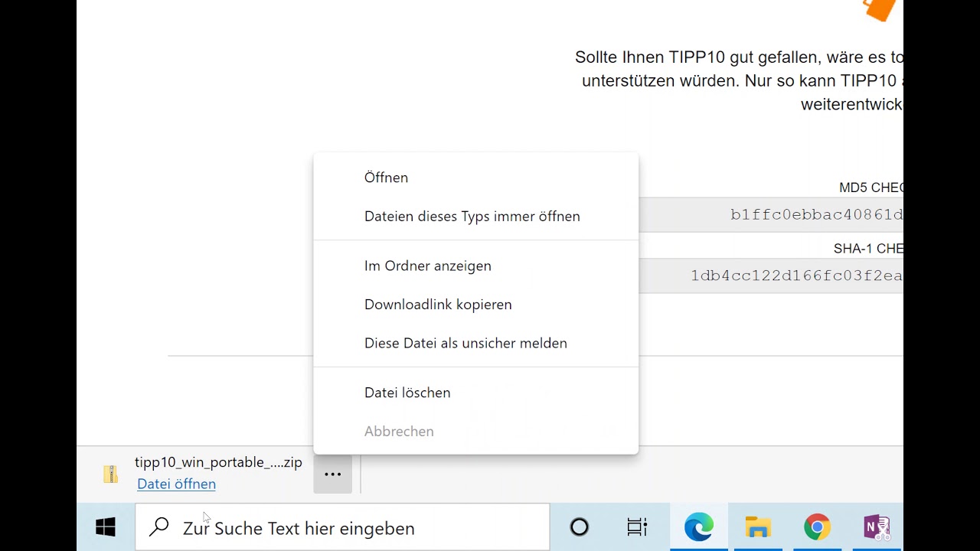Image resolution: width=980 pixels, height=551 pixels.
Task: Click into the Windows taskbar search field
Action: pos(342,527)
